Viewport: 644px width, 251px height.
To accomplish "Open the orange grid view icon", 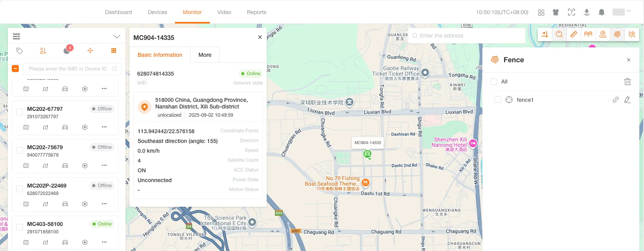I will pos(114,51).
